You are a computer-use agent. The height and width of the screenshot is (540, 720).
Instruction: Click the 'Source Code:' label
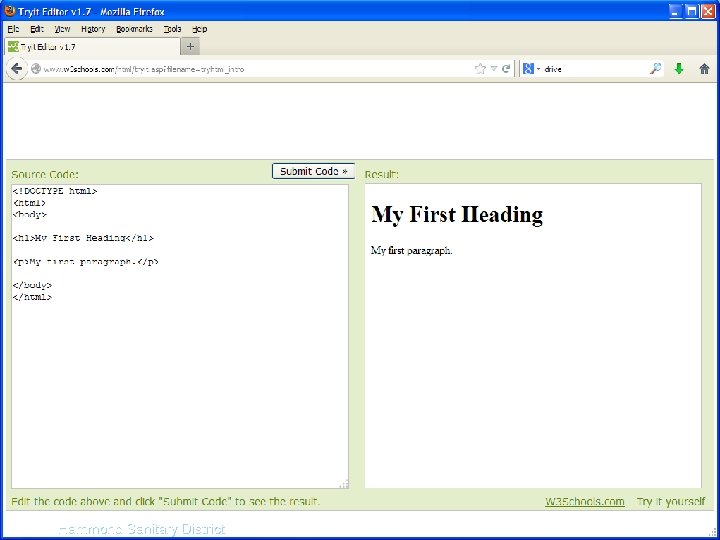[x=45, y=174]
